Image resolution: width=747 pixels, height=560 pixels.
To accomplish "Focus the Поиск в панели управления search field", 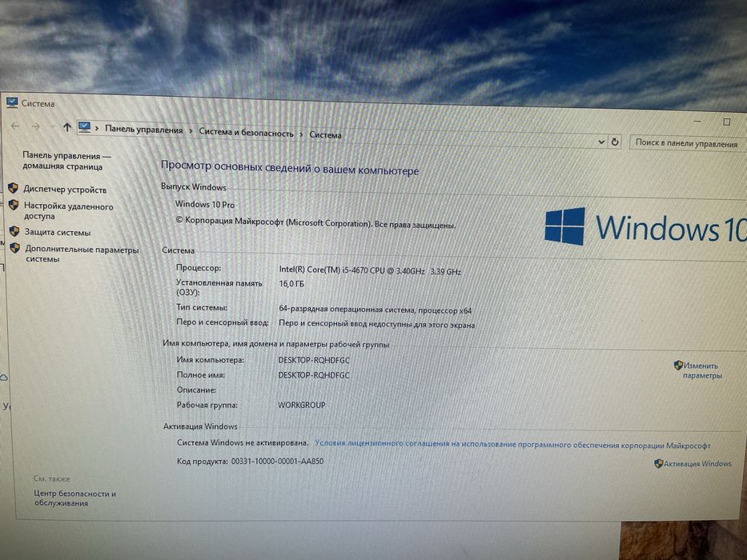I will click(688, 143).
